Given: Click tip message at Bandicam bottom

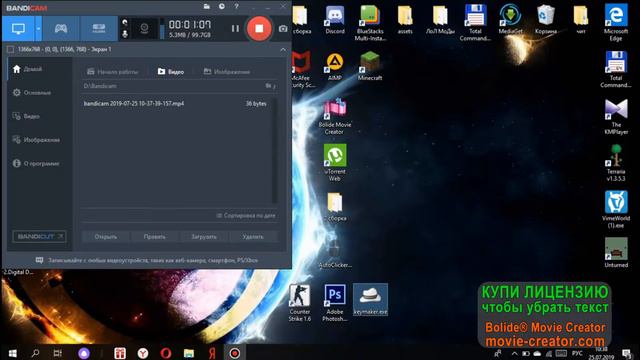Looking at the screenshot, I should 147,260.
